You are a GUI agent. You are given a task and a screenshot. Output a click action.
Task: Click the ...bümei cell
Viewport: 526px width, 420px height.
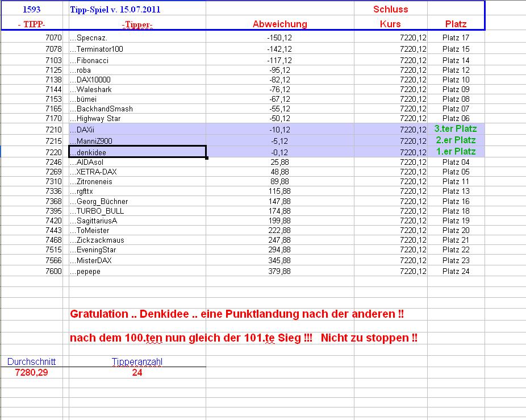pos(137,99)
